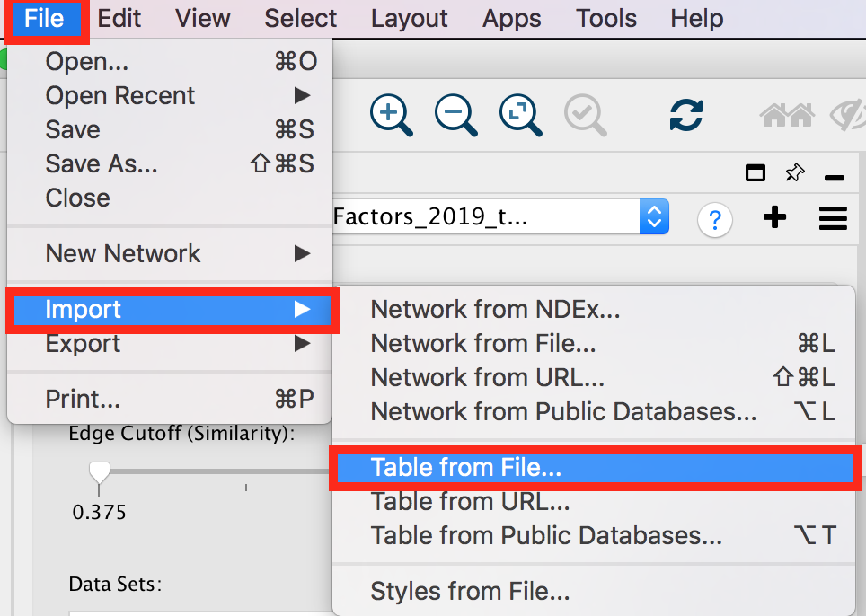Click the zoom in magnifier icon

click(x=390, y=114)
